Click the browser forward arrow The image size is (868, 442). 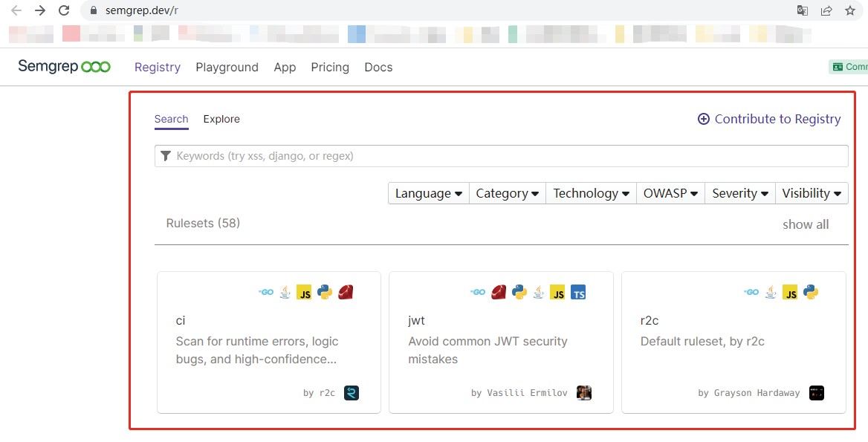point(40,10)
